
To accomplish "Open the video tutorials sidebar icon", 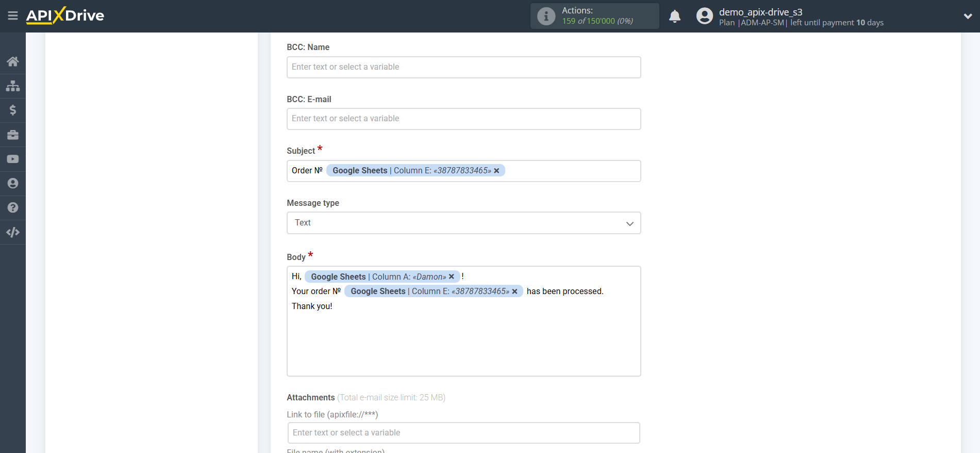I will (13, 159).
